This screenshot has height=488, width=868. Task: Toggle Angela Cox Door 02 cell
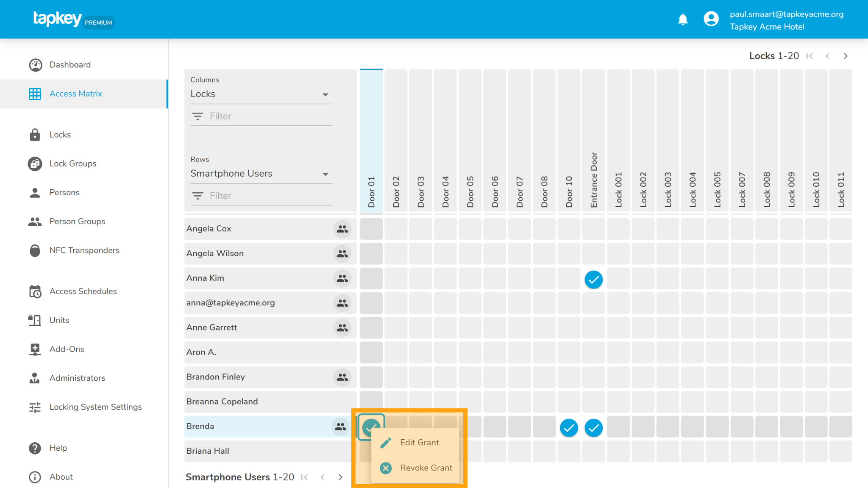pyautogui.click(x=396, y=229)
